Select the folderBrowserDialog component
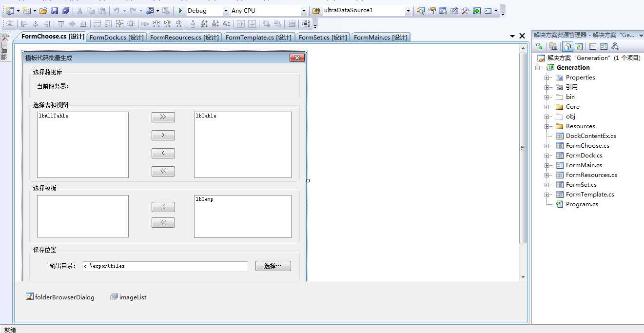This screenshot has width=644, height=333. click(x=60, y=297)
